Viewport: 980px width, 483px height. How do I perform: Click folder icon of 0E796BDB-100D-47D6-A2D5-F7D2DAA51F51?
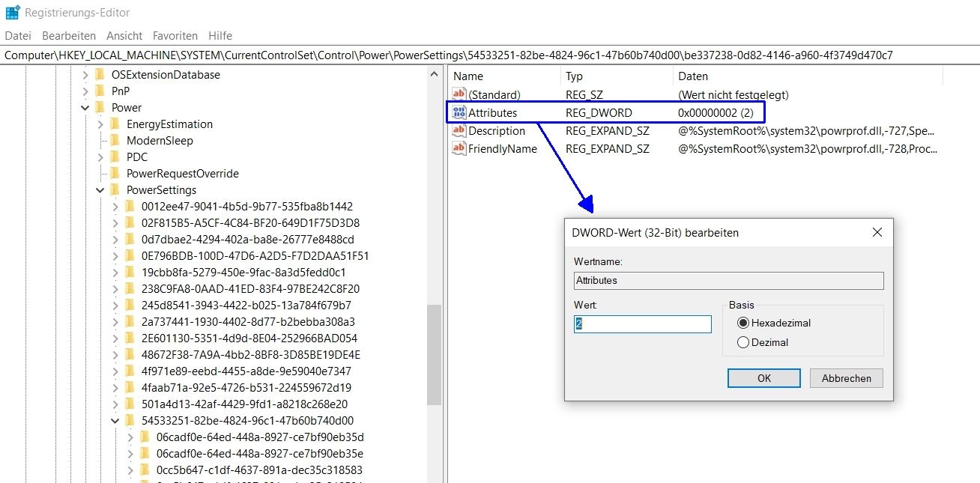pyautogui.click(x=130, y=256)
